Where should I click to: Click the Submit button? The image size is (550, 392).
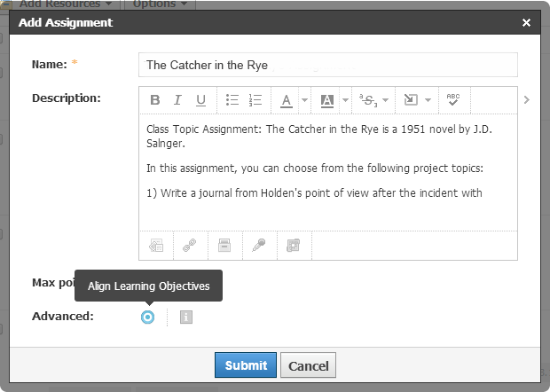coord(246,365)
